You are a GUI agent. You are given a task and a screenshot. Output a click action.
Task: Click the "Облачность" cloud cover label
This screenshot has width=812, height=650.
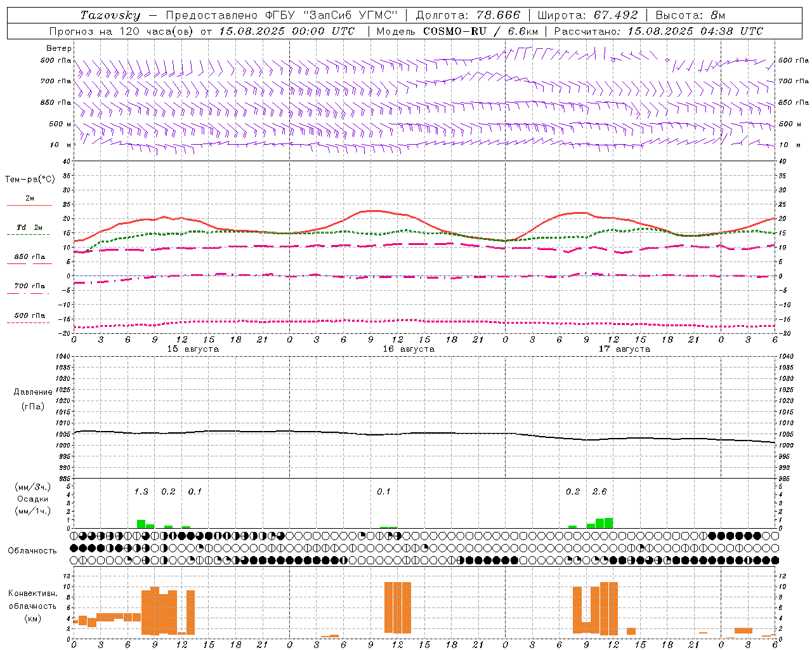[32, 550]
